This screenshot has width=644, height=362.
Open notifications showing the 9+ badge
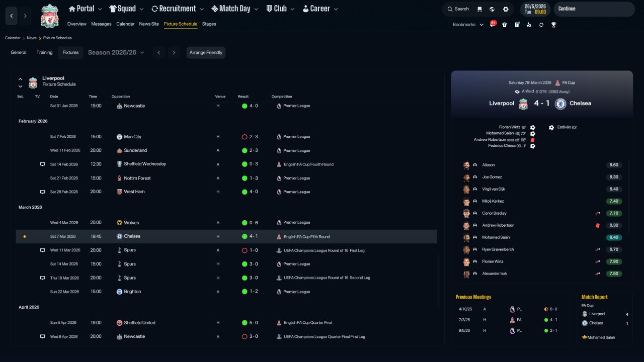point(493,24)
